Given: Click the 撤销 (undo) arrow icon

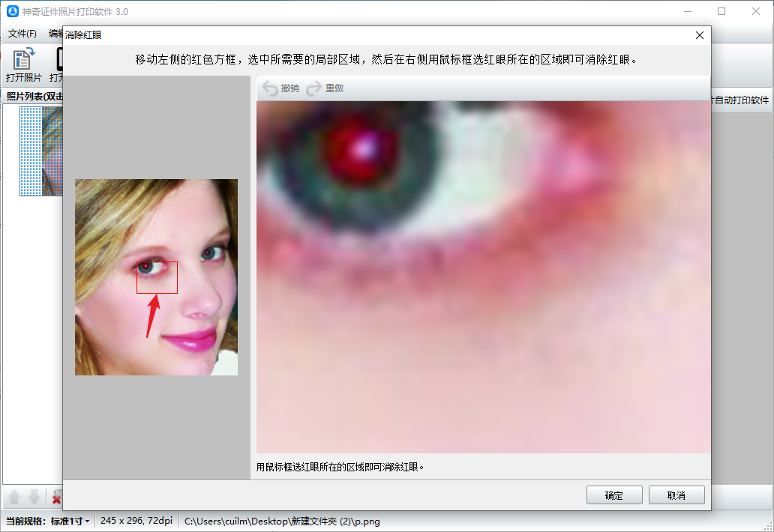Looking at the screenshot, I should (270, 88).
